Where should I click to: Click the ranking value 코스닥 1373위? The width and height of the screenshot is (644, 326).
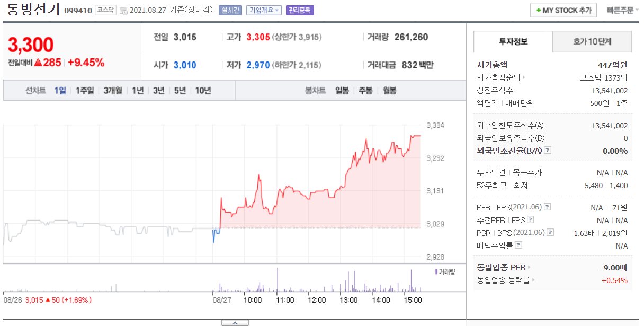604,78
